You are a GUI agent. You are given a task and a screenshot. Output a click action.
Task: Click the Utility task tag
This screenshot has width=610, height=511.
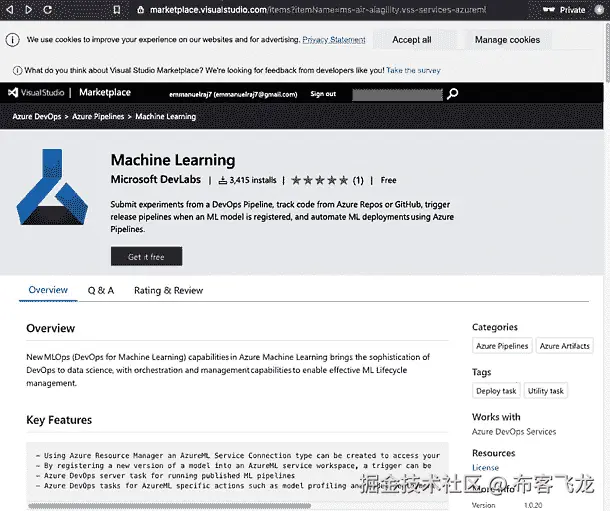point(545,391)
